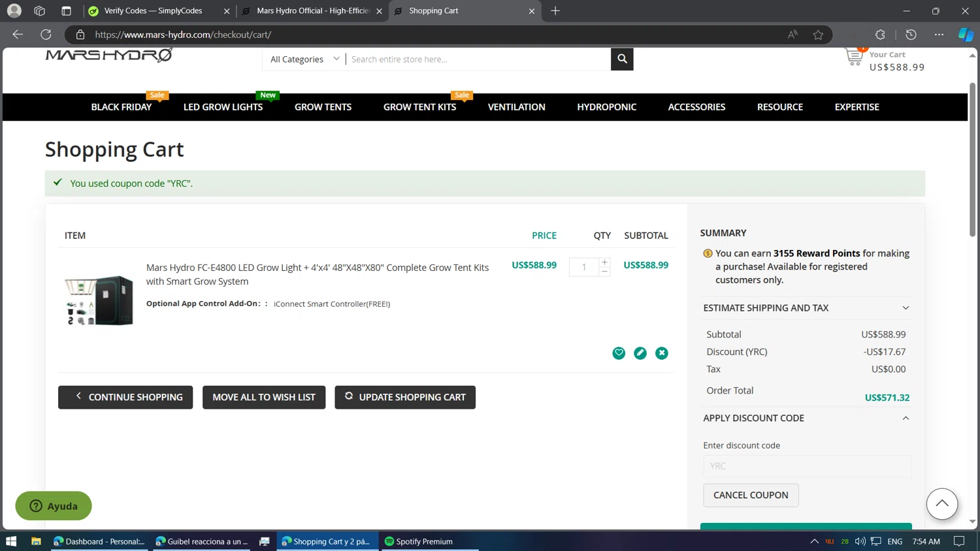Go back with browser back arrow
This screenshot has width=980, height=551.
pyautogui.click(x=18, y=35)
